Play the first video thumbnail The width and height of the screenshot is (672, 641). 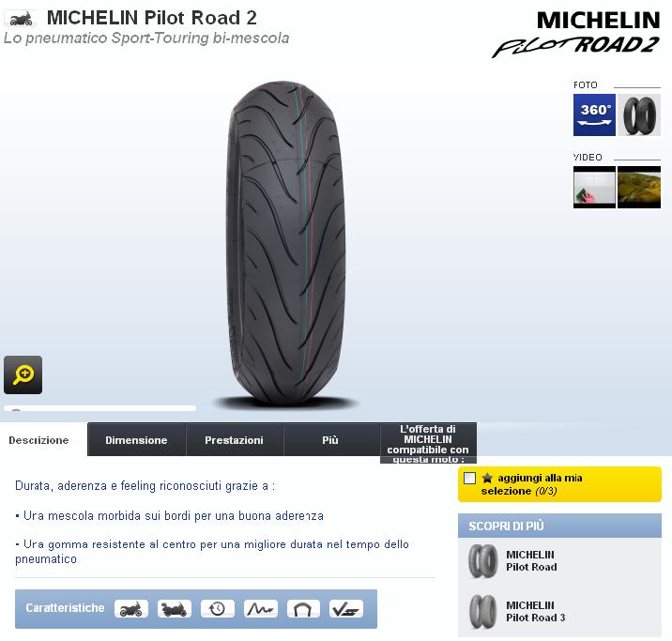pyautogui.click(x=594, y=188)
